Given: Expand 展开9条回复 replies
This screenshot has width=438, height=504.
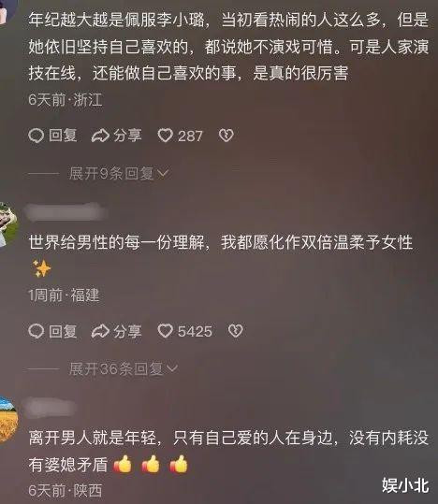Looking at the screenshot, I should point(119,174).
